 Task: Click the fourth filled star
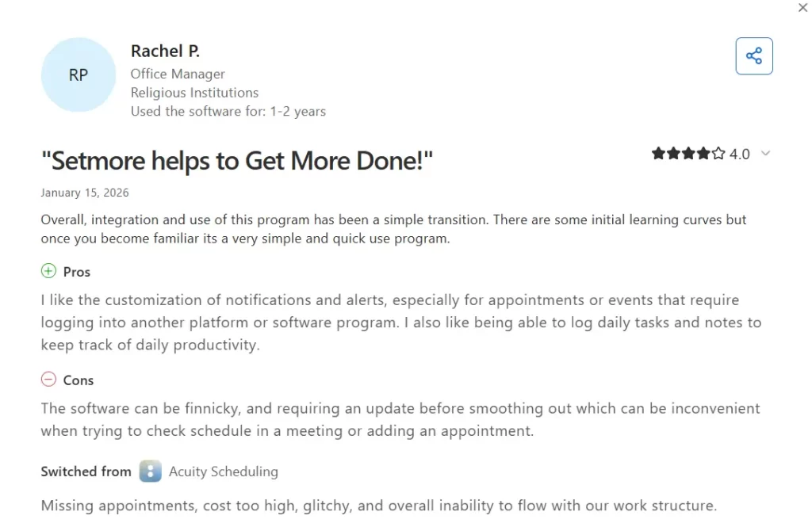point(703,153)
